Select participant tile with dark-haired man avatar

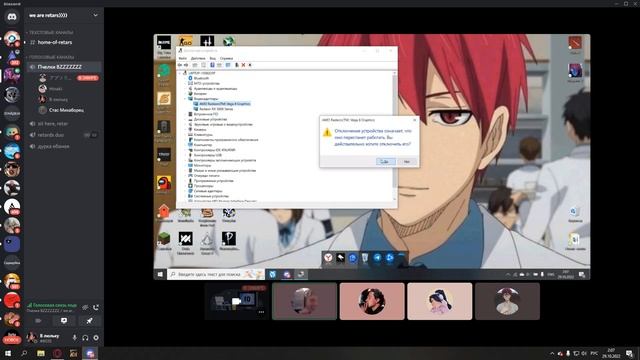pyautogui.click(x=372, y=301)
